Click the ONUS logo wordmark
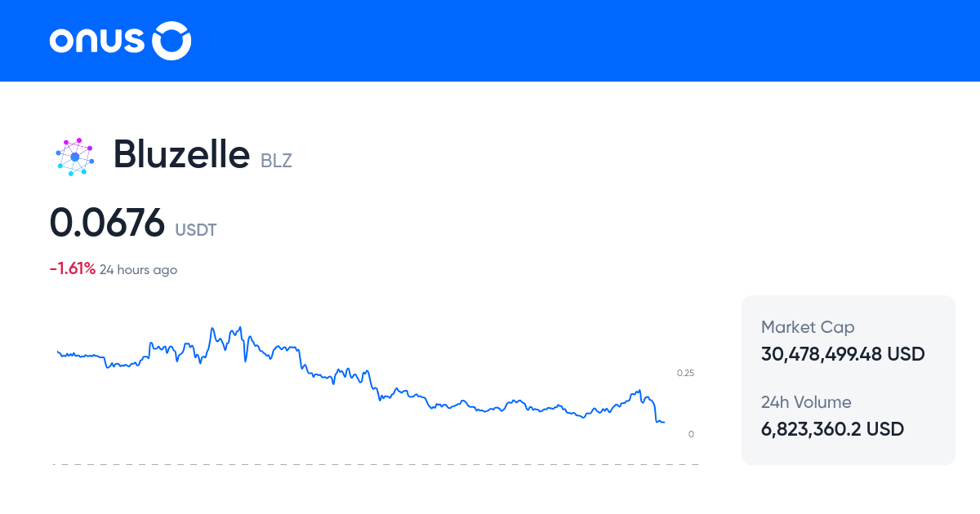The image size is (980, 514). [98, 41]
